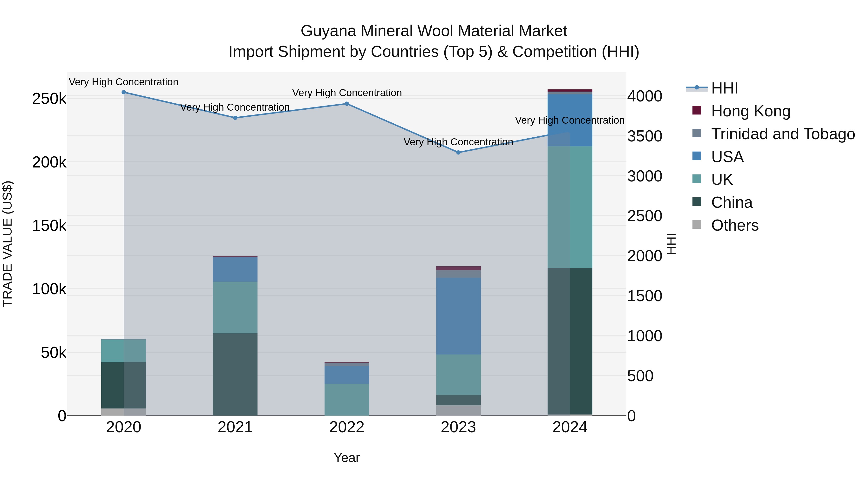Click Very High Concentration label above 2020

[x=124, y=82]
